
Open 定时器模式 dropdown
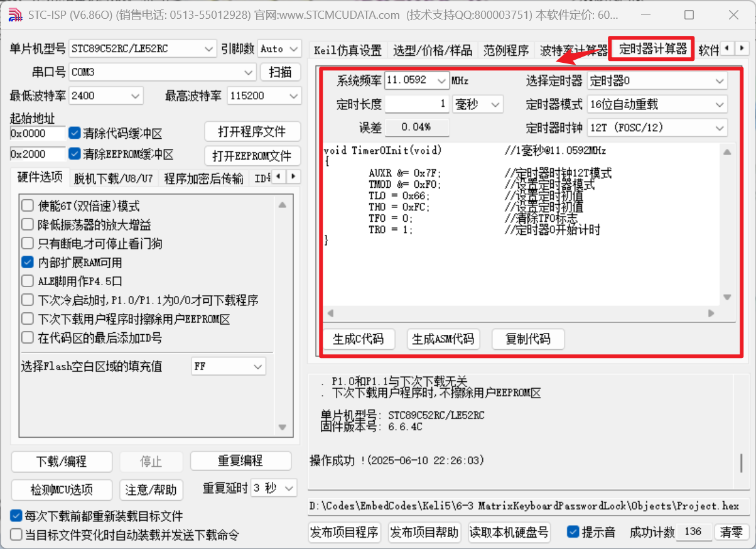[x=657, y=104]
